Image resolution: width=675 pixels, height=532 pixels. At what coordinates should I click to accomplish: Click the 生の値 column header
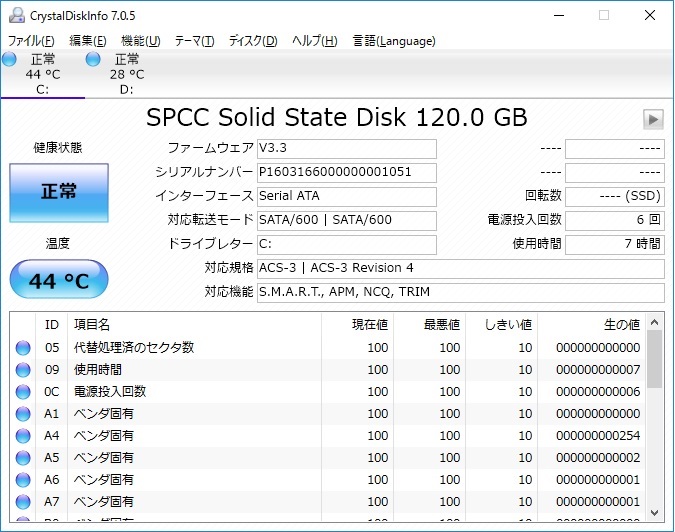591,325
